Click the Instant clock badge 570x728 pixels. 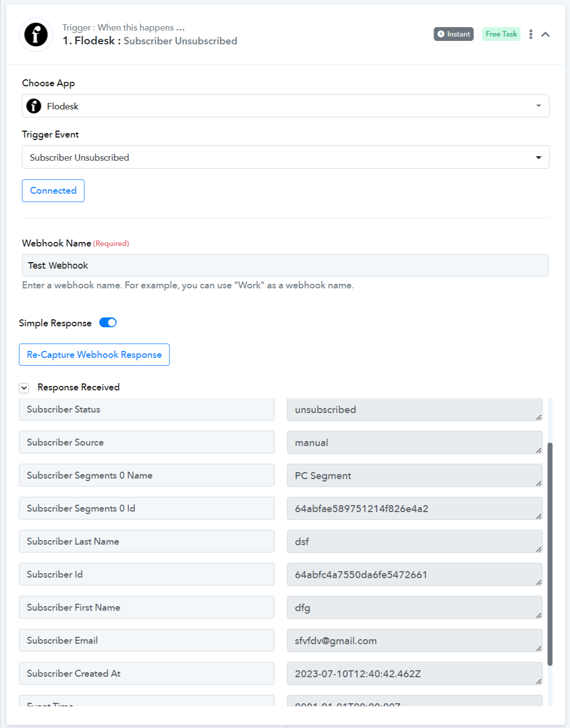click(x=453, y=34)
